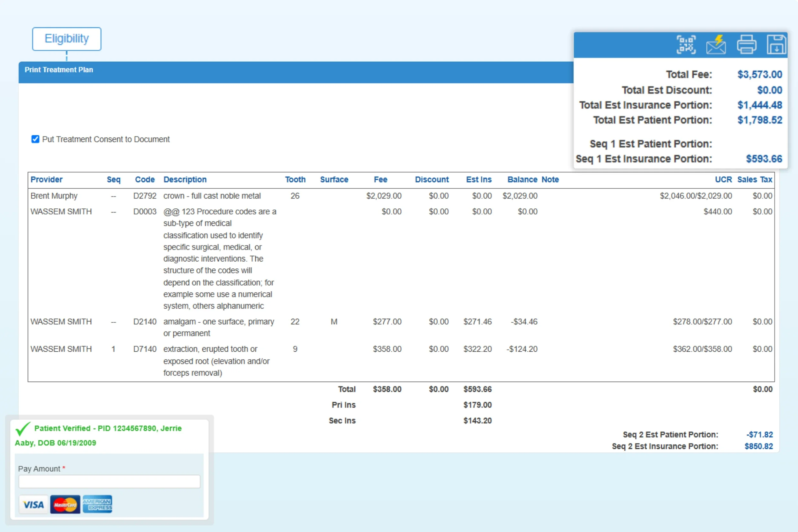The image size is (798, 532).
Task: Click the QR code scan icon
Action: [686, 44]
